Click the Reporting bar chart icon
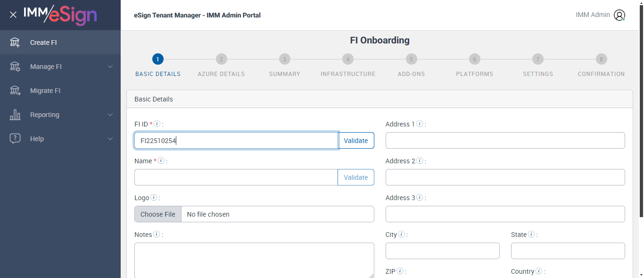The width and height of the screenshot is (644, 278). (15, 115)
